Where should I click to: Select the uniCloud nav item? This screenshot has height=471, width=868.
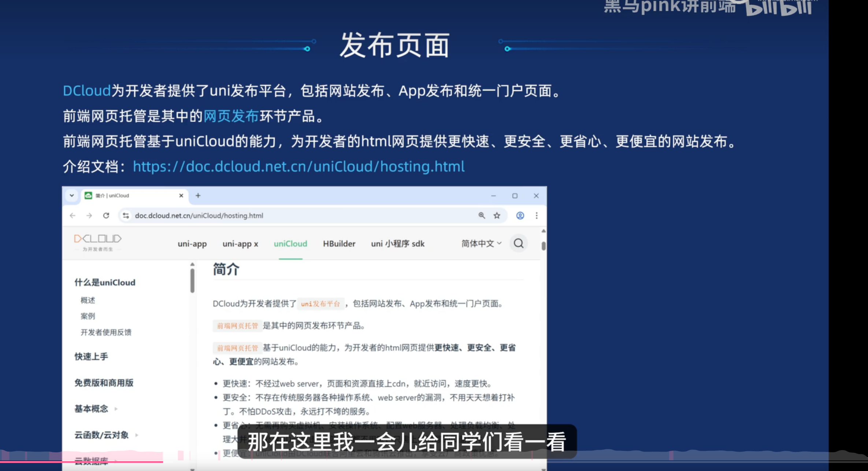(290, 244)
